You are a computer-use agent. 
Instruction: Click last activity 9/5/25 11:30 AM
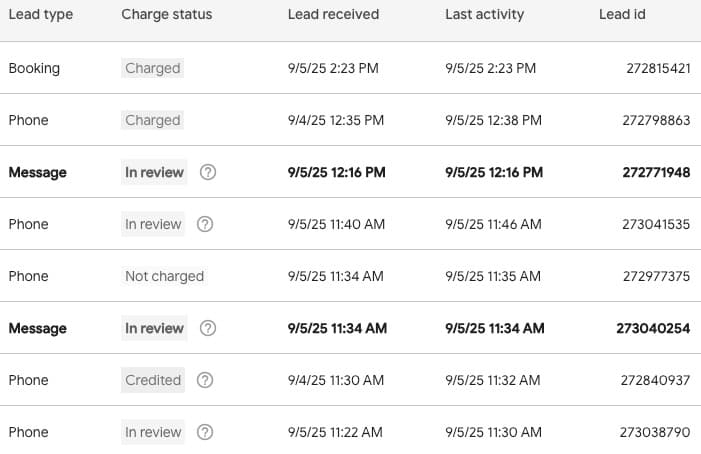click(x=493, y=432)
